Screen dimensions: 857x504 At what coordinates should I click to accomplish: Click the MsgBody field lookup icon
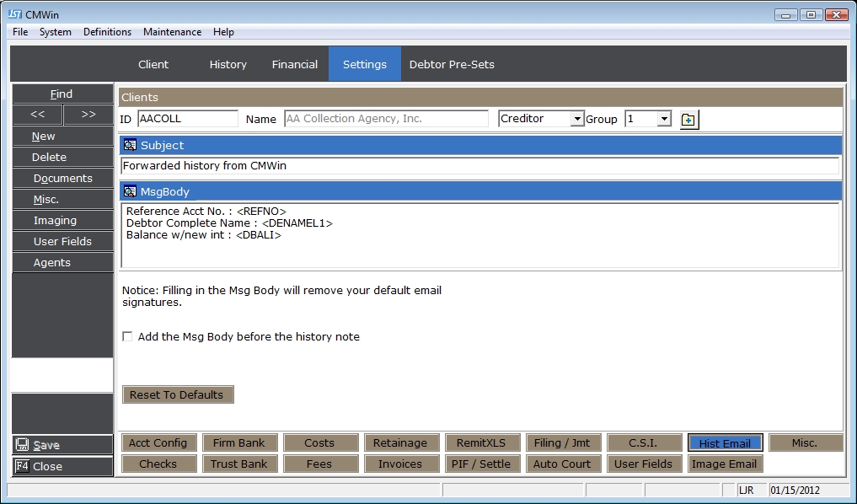point(130,191)
